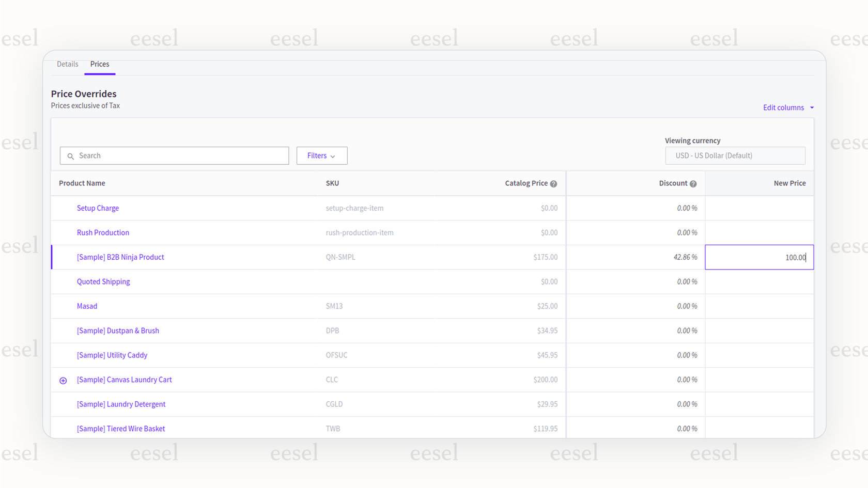Open the Viewing currency selector
Screen dimensions: 868x488
coord(735,155)
